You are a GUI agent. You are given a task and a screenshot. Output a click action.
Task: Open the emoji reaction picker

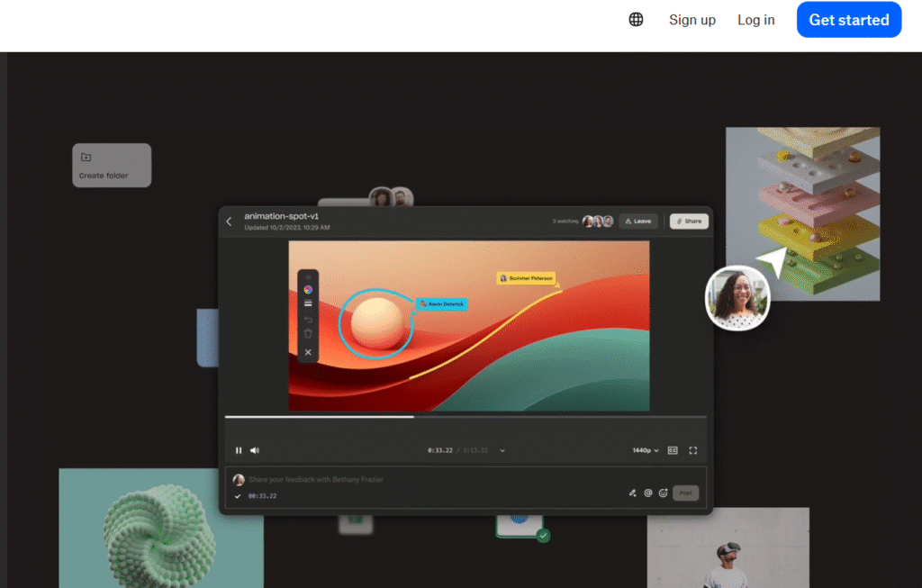tap(664, 493)
